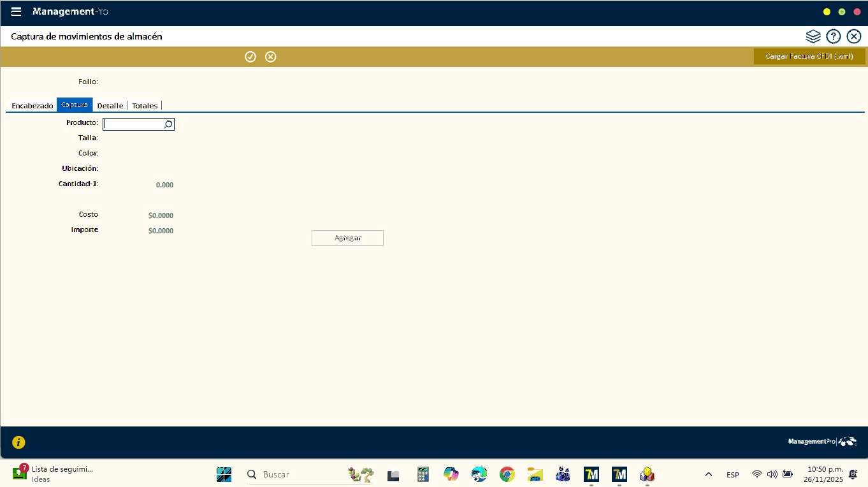Open the Calculator from the taskbar
This screenshot has width=868, height=487.
(423, 474)
